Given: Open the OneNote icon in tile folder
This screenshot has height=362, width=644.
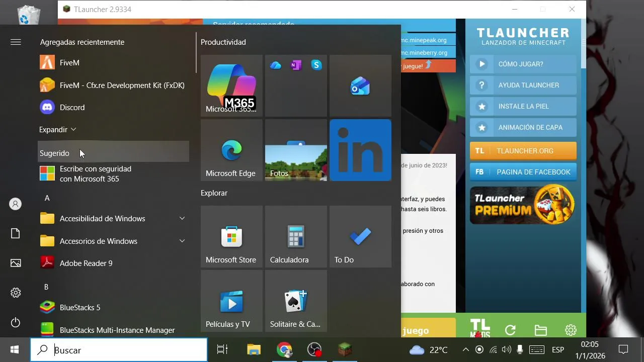Looking at the screenshot, I should click(x=296, y=65).
